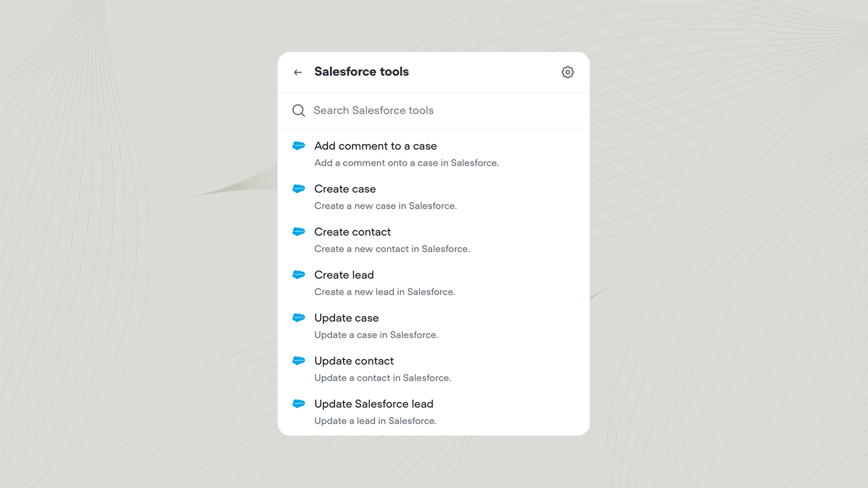This screenshot has width=868, height=488.
Task: Click the Salesforce tools panel title
Action: click(362, 71)
